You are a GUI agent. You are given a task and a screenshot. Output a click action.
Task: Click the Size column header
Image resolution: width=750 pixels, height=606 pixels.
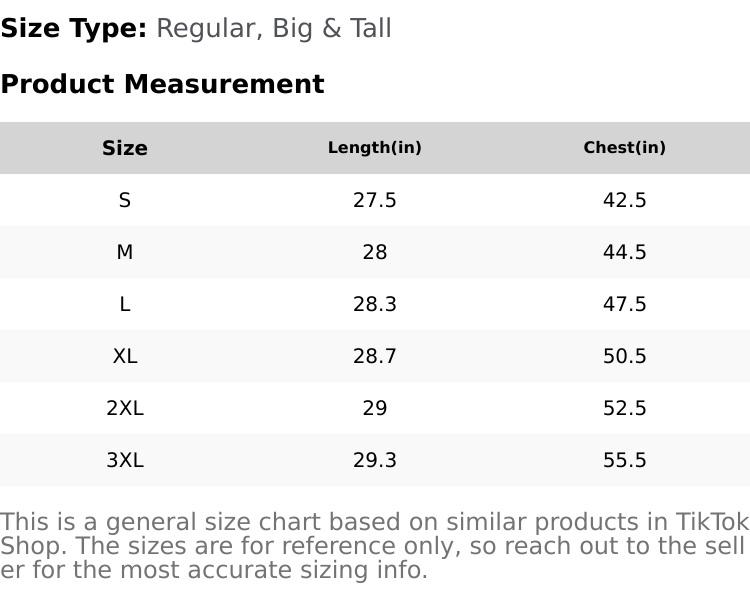point(125,148)
